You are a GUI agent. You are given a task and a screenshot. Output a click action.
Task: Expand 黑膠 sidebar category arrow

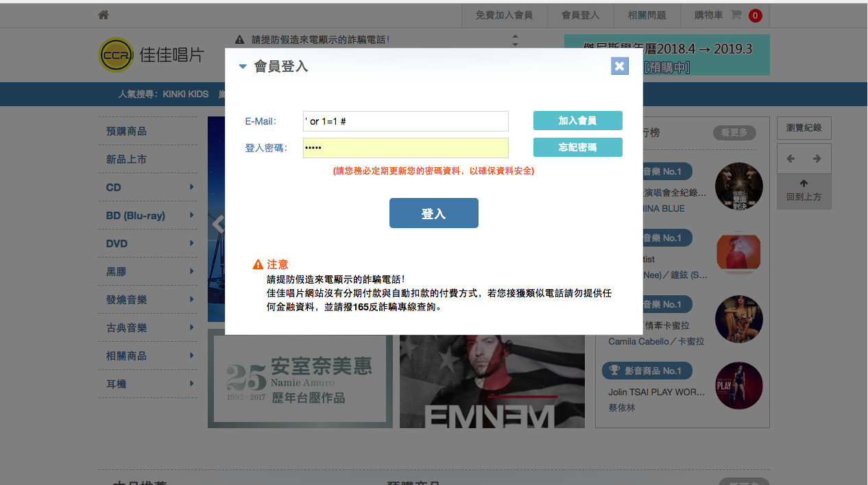coord(192,271)
